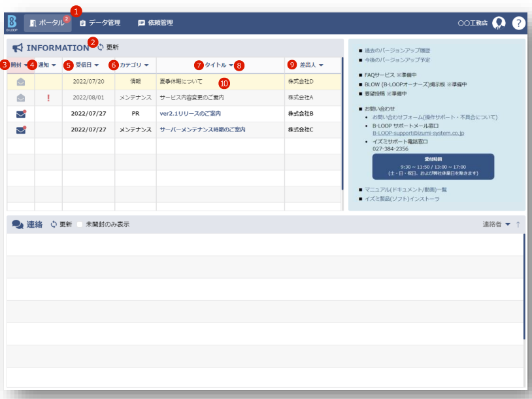Click the refresh icon beside INFORMATION
Image resolution: width=532 pixels, height=399 pixels.
pyautogui.click(x=101, y=48)
